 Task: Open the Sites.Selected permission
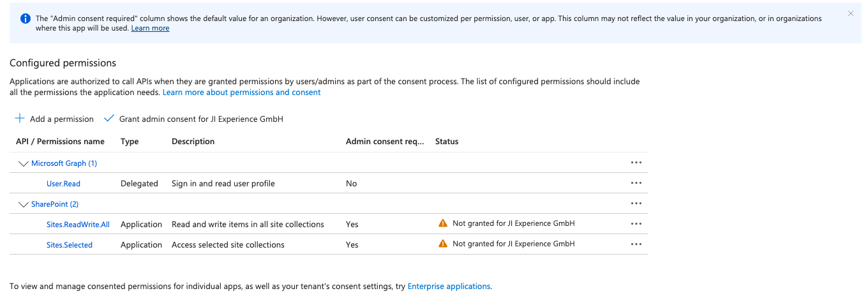[x=70, y=245]
